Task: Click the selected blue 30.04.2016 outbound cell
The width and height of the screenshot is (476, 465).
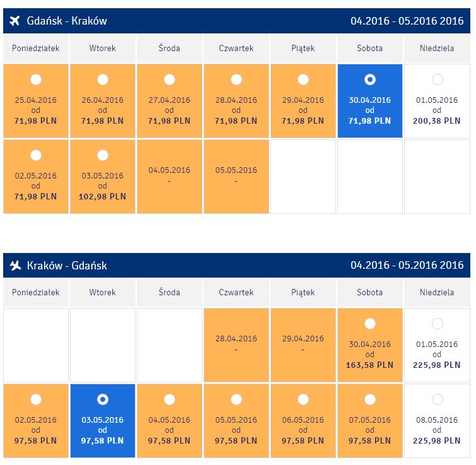Action: (369, 101)
